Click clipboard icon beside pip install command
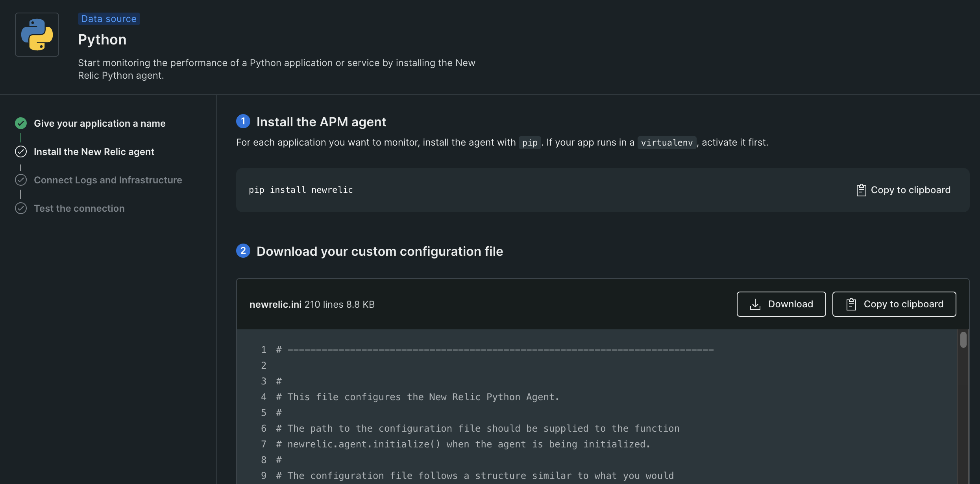The height and width of the screenshot is (484, 980). coord(861,190)
